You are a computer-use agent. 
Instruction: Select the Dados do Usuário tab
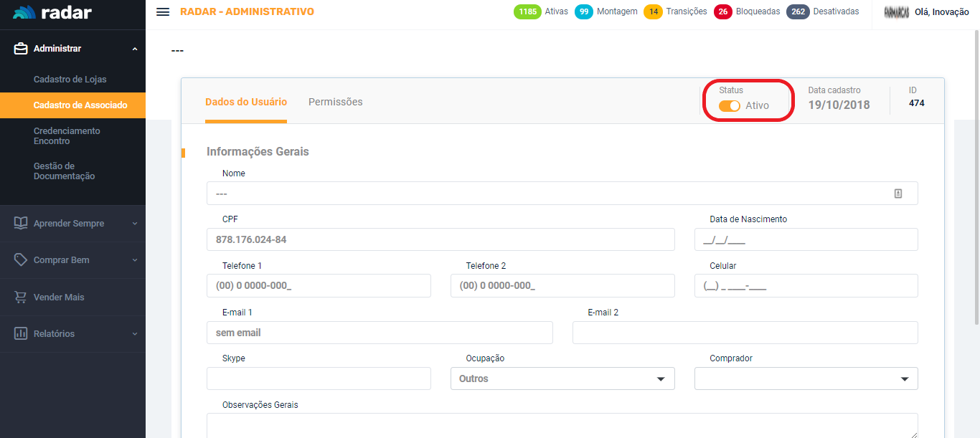(246, 102)
